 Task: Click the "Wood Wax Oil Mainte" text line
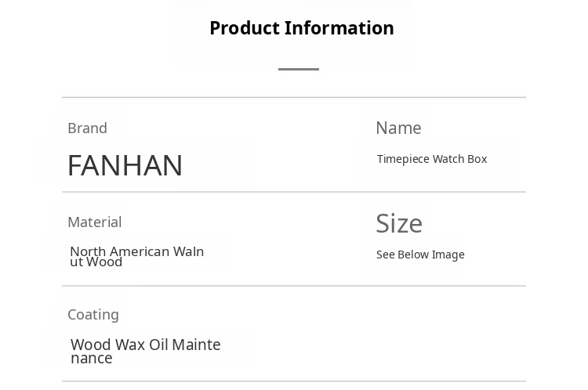click(146, 344)
